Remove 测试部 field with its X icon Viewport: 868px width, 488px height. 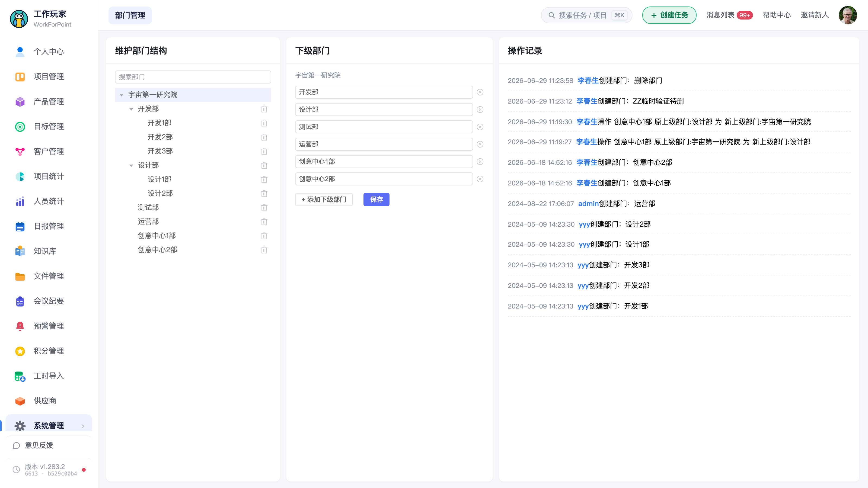(x=480, y=127)
